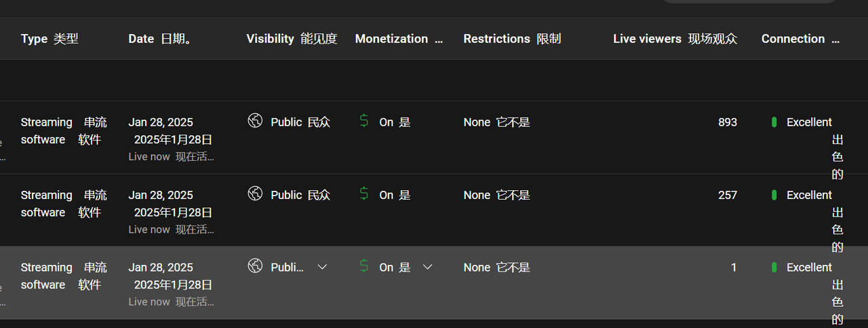868x328 pixels.
Task: Sort by the Date column header
Action: (x=160, y=39)
